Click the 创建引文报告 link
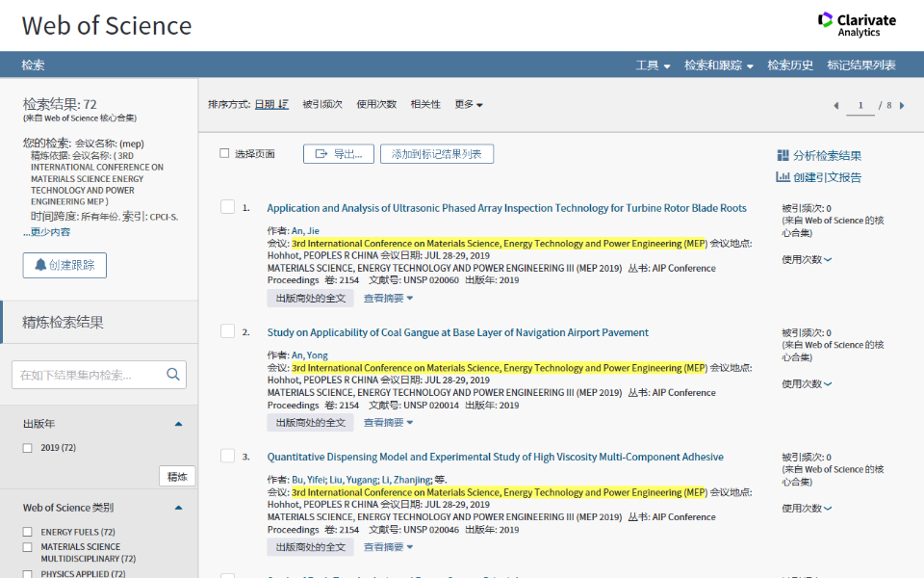 [x=828, y=177]
